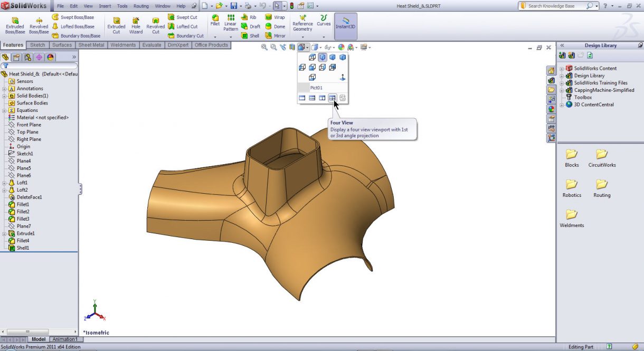This screenshot has height=351, width=644.
Task: Select the Boundary Cut tool
Action: (x=185, y=36)
